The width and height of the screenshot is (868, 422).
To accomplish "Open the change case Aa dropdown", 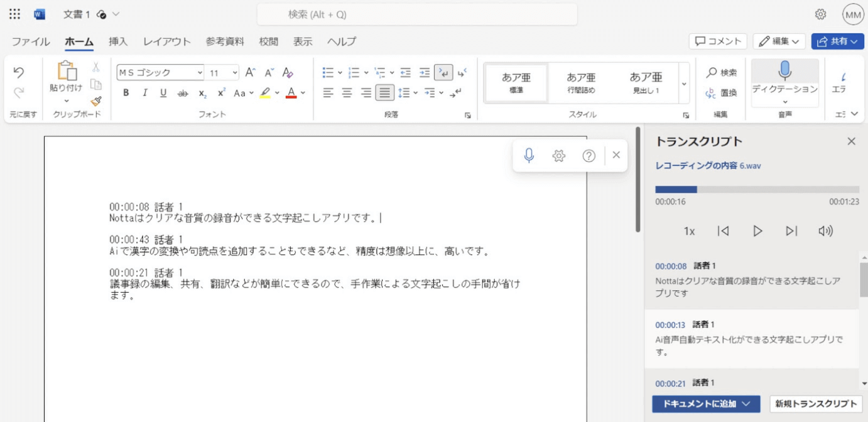I will click(244, 93).
